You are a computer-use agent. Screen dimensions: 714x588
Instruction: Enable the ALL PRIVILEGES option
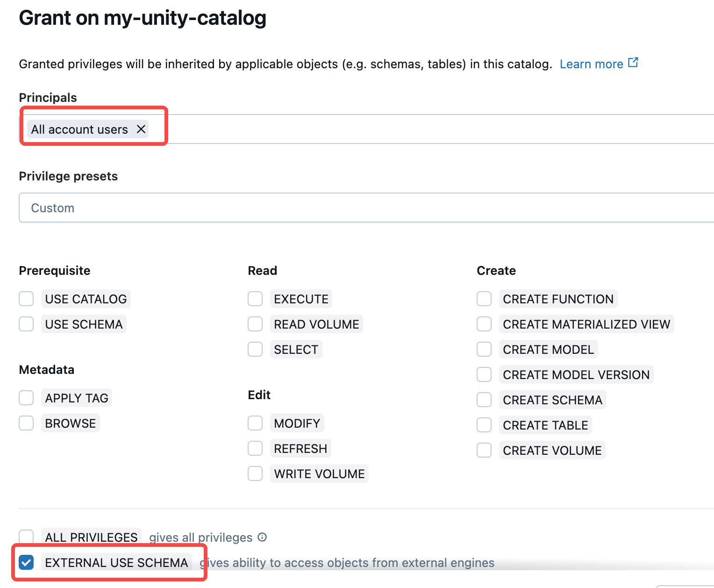click(x=26, y=536)
